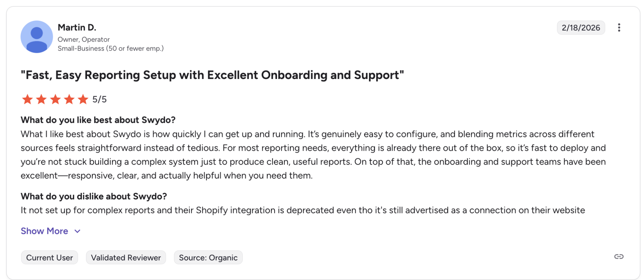
Task: Click the second rating star
Action: (x=41, y=99)
